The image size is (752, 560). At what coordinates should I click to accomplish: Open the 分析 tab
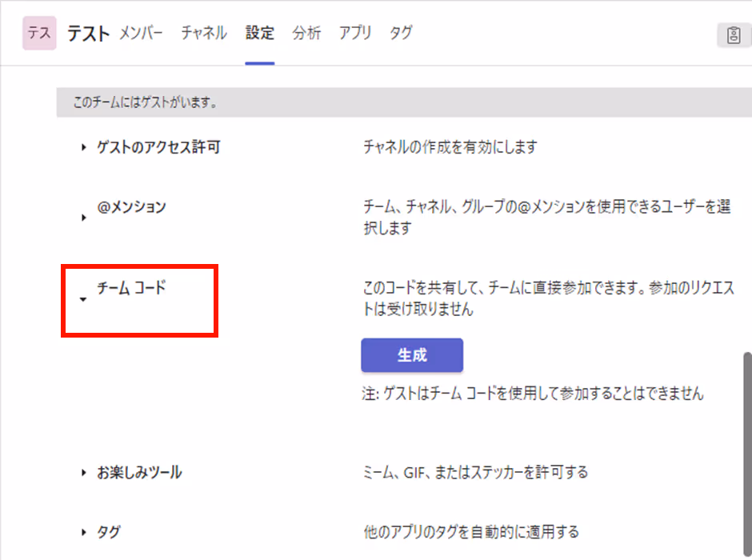pos(306,33)
